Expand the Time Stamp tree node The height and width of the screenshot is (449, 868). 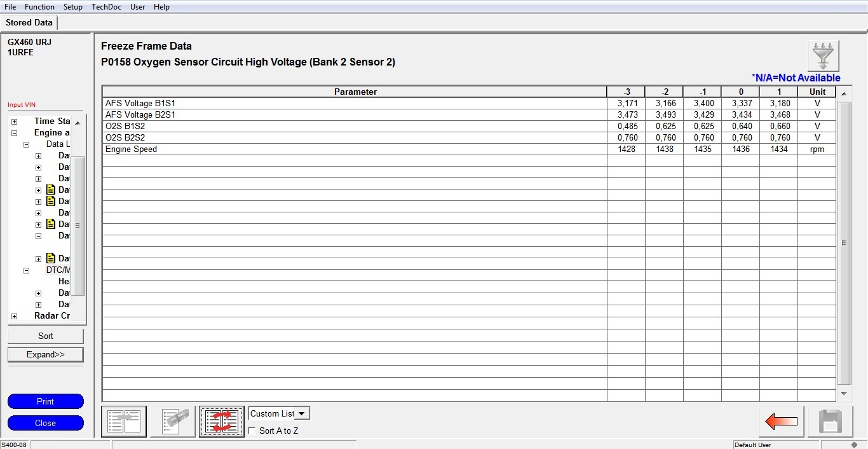[15, 121]
